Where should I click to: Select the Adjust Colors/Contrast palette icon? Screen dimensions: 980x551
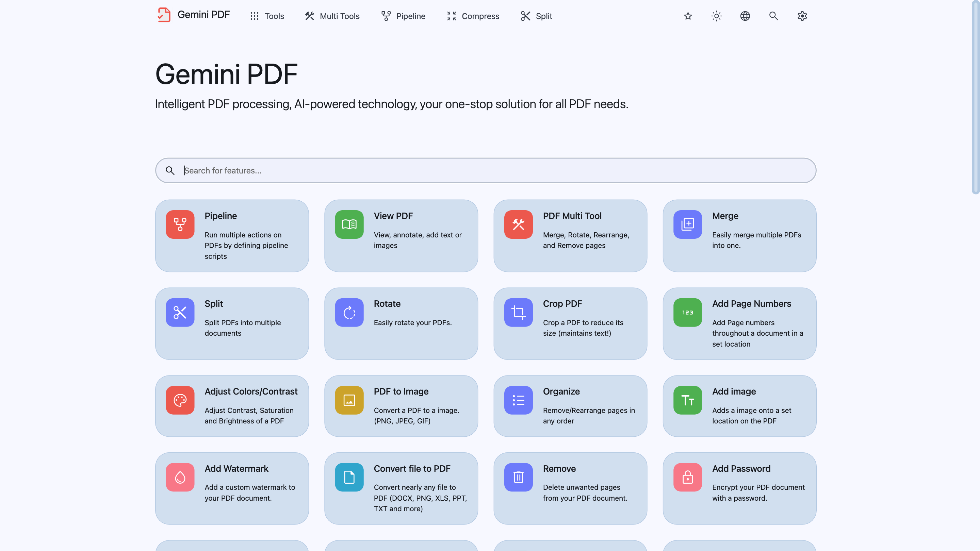click(180, 400)
